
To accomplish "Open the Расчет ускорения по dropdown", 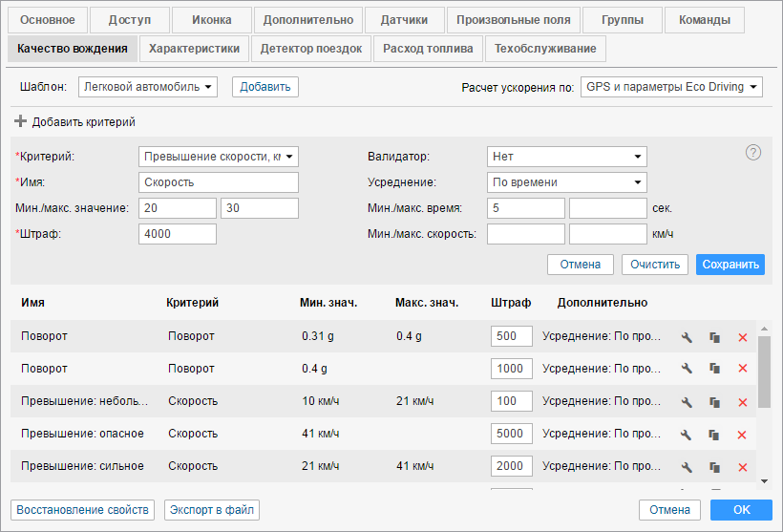I will click(x=671, y=87).
